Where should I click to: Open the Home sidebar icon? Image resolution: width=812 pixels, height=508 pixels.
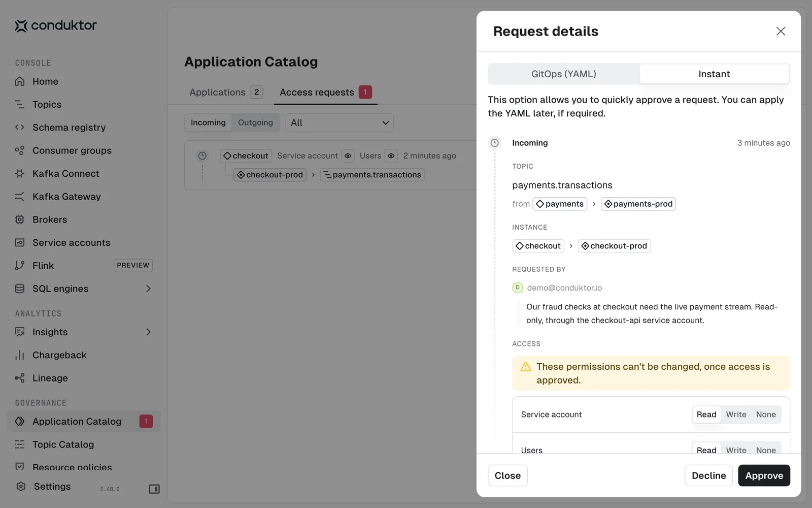coord(20,81)
